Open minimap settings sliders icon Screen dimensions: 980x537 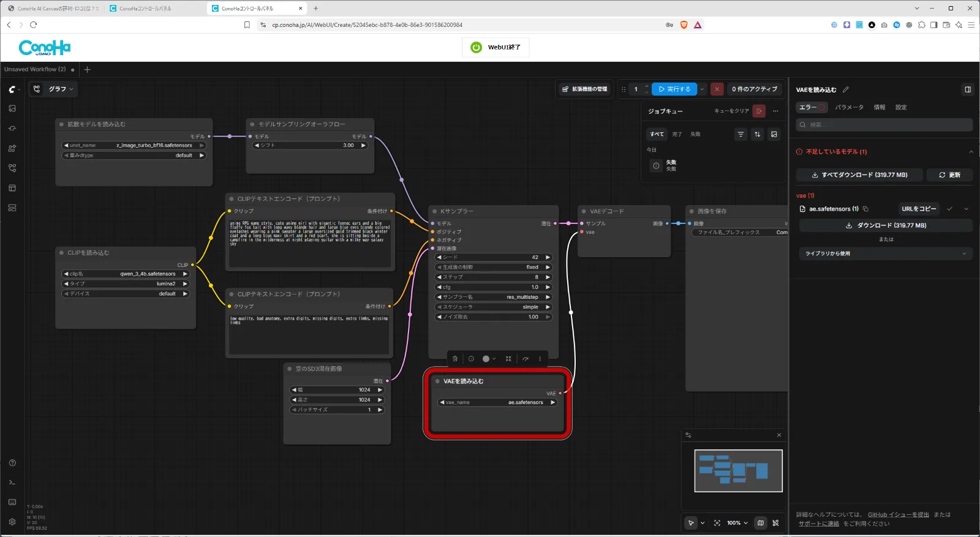(x=688, y=435)
